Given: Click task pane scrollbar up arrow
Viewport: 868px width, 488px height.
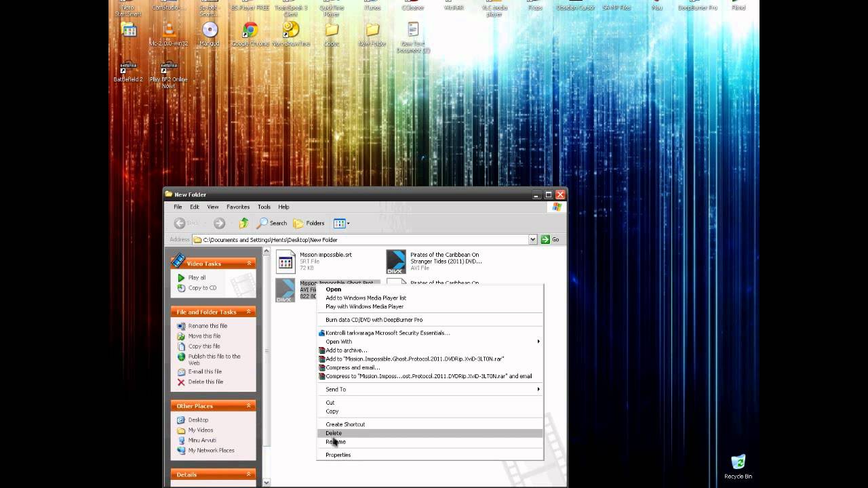Looking at the screenshot, I should pos(267,251).
